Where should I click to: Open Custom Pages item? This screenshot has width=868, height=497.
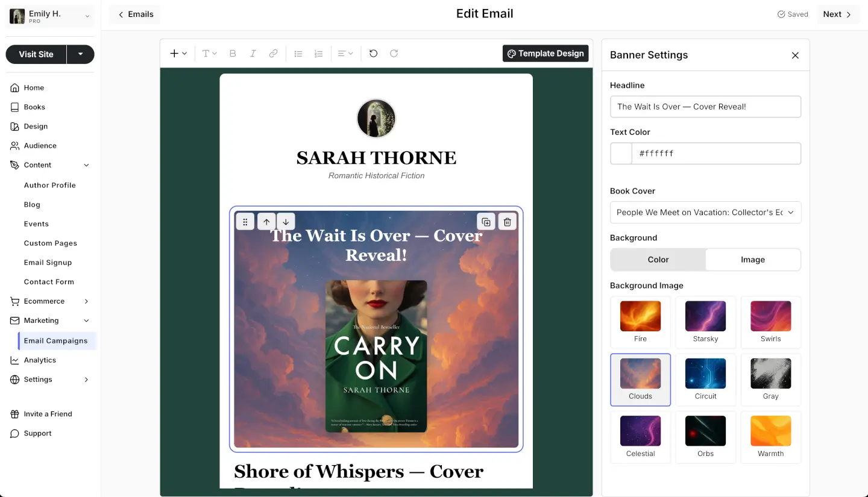tap(51, 243)
